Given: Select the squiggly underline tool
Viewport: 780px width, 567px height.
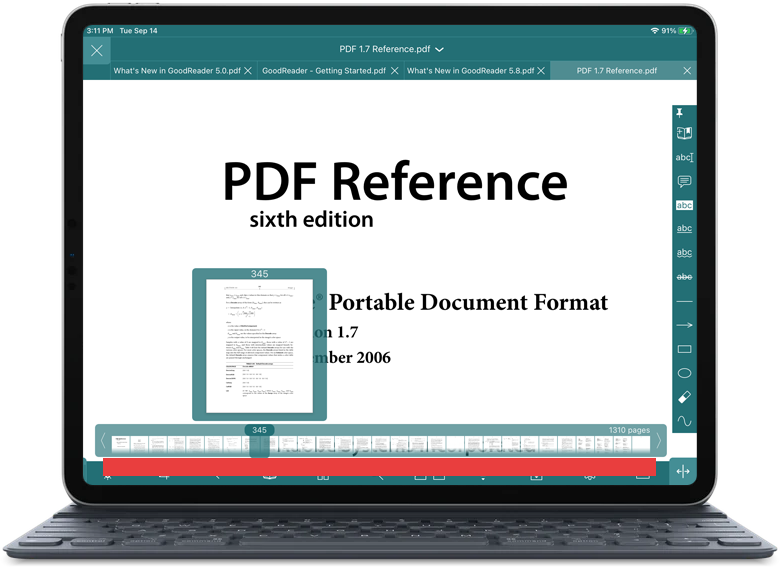Looking at the screenshot, I should 684,253.
